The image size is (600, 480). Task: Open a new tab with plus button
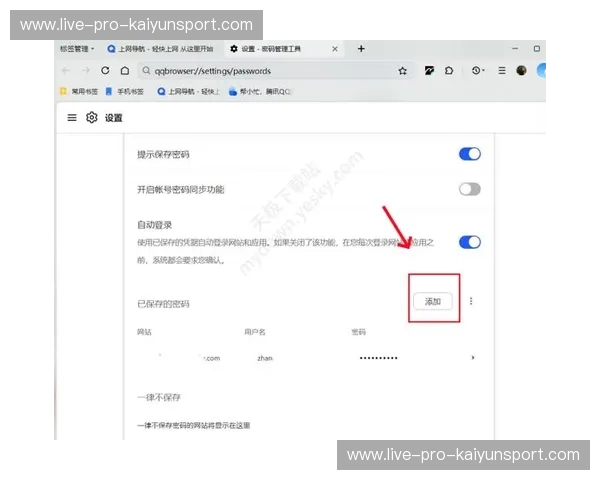pyautogui.click(x=361, y=49)
